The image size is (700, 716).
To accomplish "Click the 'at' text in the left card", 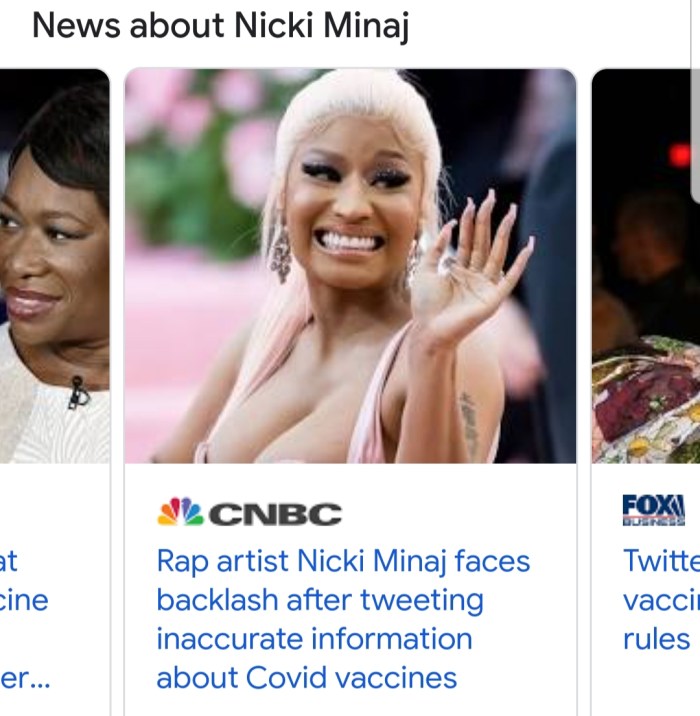I will (9, 561).
